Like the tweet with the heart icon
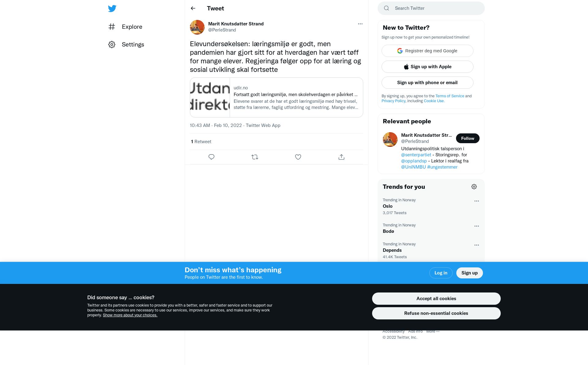This screenshot has width=588, height=365. 298,157
